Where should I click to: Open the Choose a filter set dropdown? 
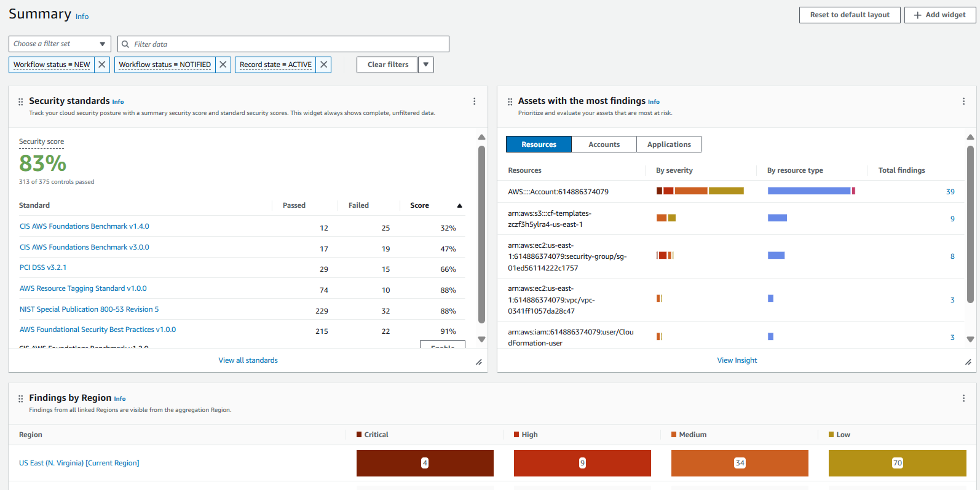pyautogui.click(x=60, y=44)
